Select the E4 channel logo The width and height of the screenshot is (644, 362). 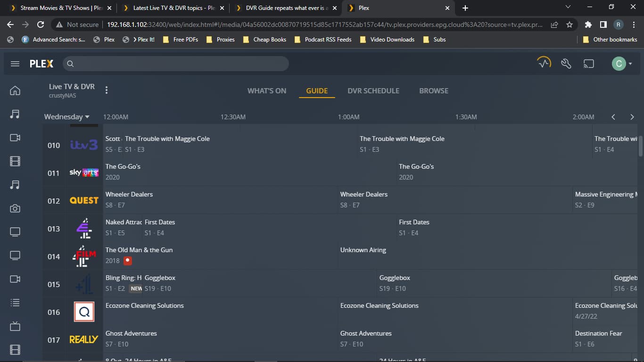[x=84, y=228]
